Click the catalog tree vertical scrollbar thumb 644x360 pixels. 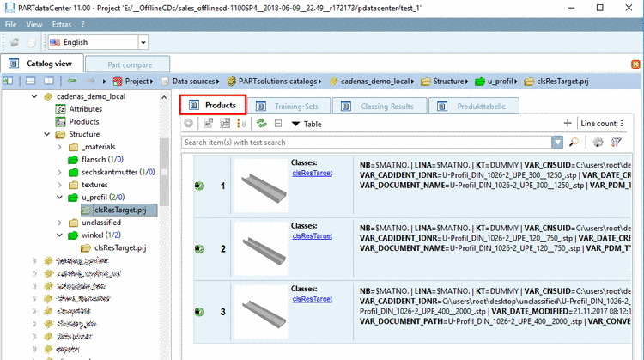[x=164, y=172]
